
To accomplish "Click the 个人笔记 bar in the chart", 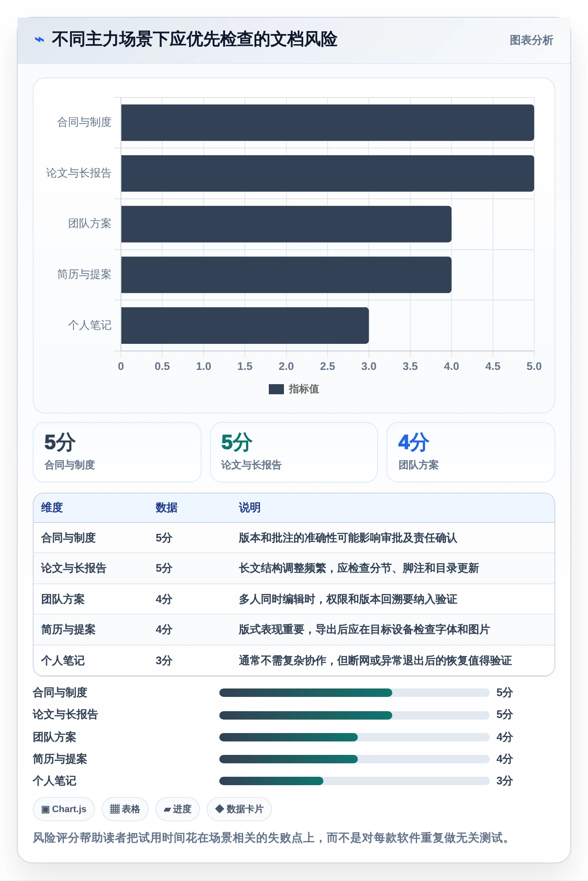I will pos(245,325).
